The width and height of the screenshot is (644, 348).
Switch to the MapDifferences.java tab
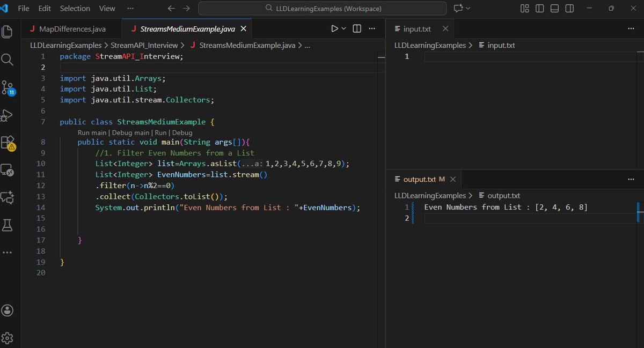[72, 28]
